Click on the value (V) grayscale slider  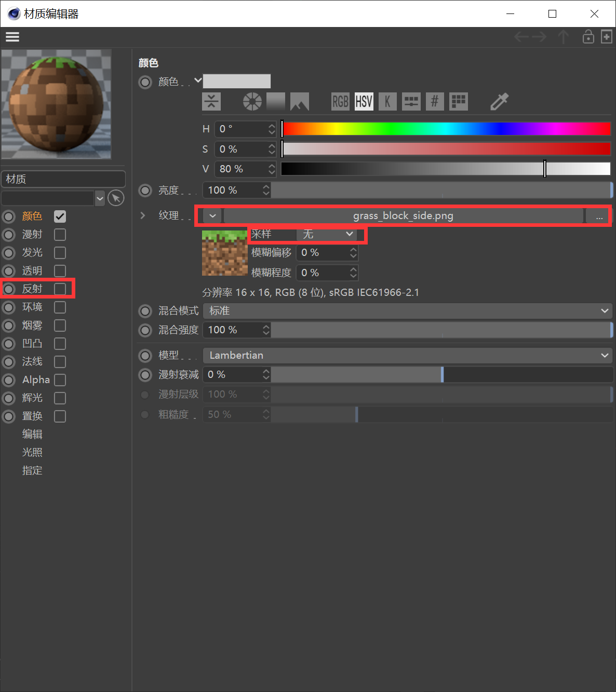click(x=446, y=169)
